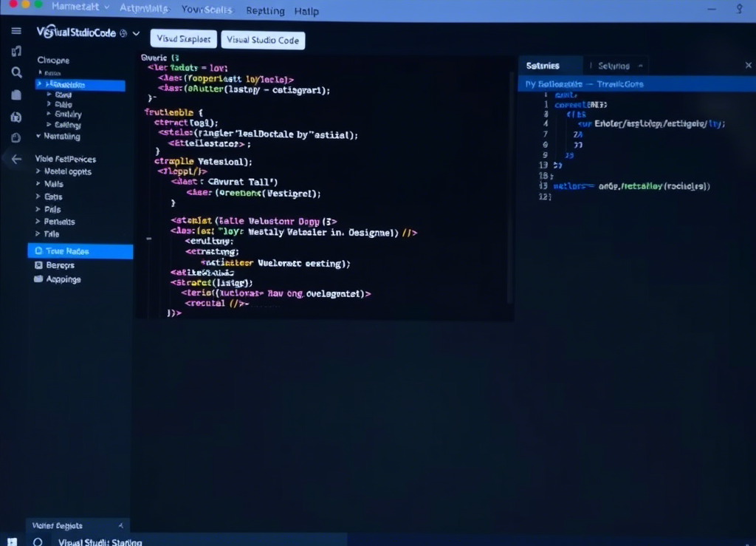756x546 pixels.
Task: Click the editor vertical scrollbar
Action: coord(510,185)
